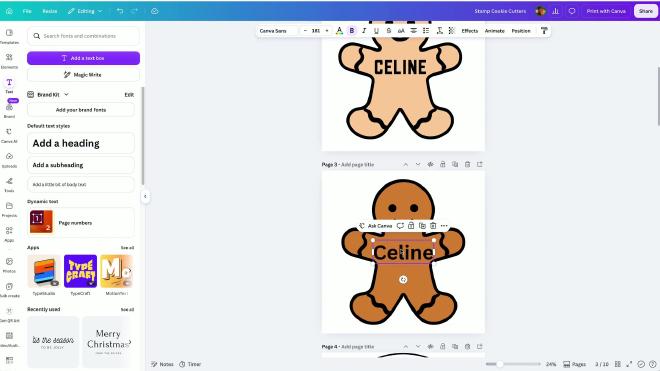Open the transparency control
Image resolution: width=660 pixels, height=371 pixels.
[x=452, y=31]
